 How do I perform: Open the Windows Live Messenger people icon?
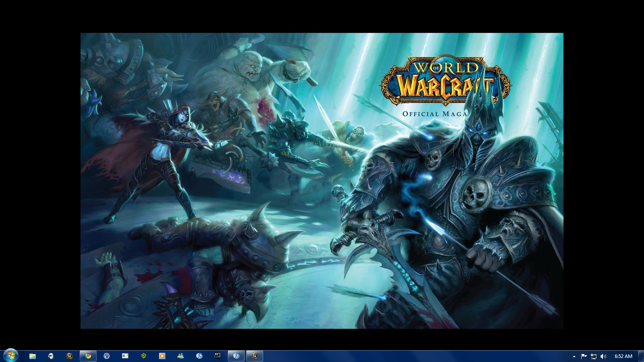coord(181,356)
